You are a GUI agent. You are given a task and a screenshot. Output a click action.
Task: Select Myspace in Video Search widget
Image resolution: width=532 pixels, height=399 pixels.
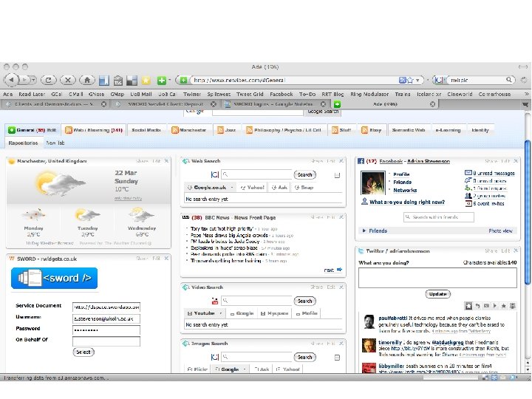274,313
